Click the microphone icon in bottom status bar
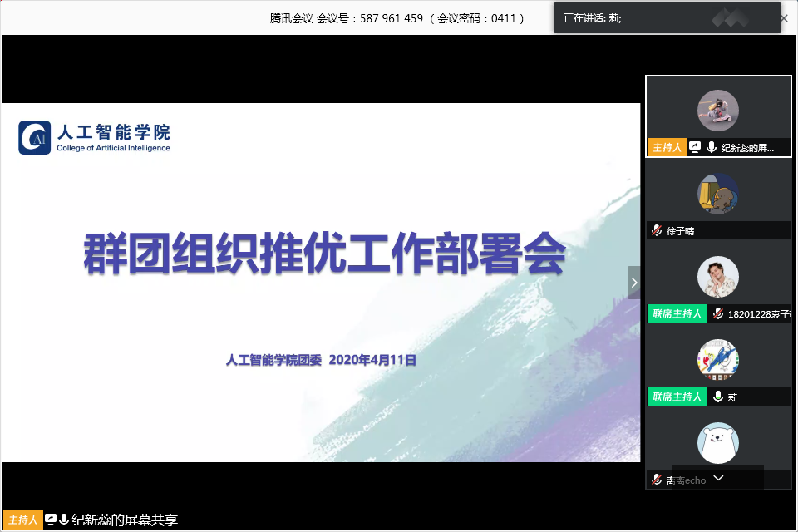Screen dimensions: 798x532 click(x=64, y=520)
